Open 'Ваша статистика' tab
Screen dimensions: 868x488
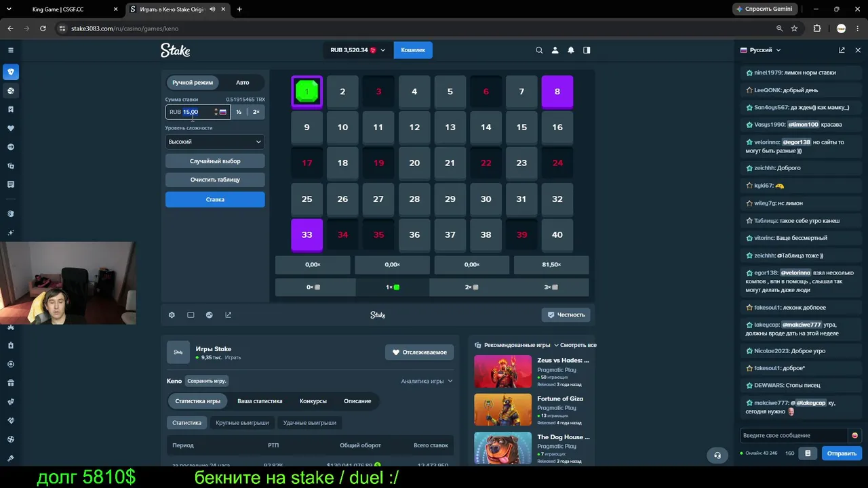[260, 401]
